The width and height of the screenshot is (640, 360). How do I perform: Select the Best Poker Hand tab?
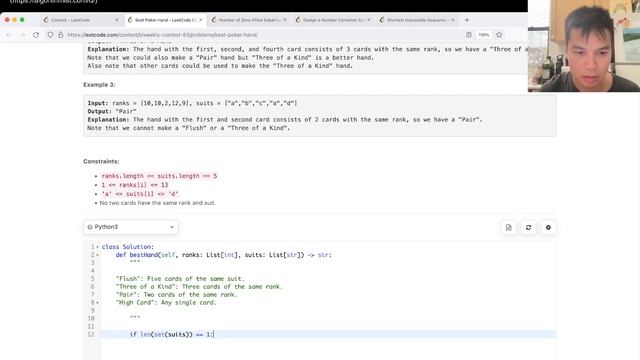165,20
